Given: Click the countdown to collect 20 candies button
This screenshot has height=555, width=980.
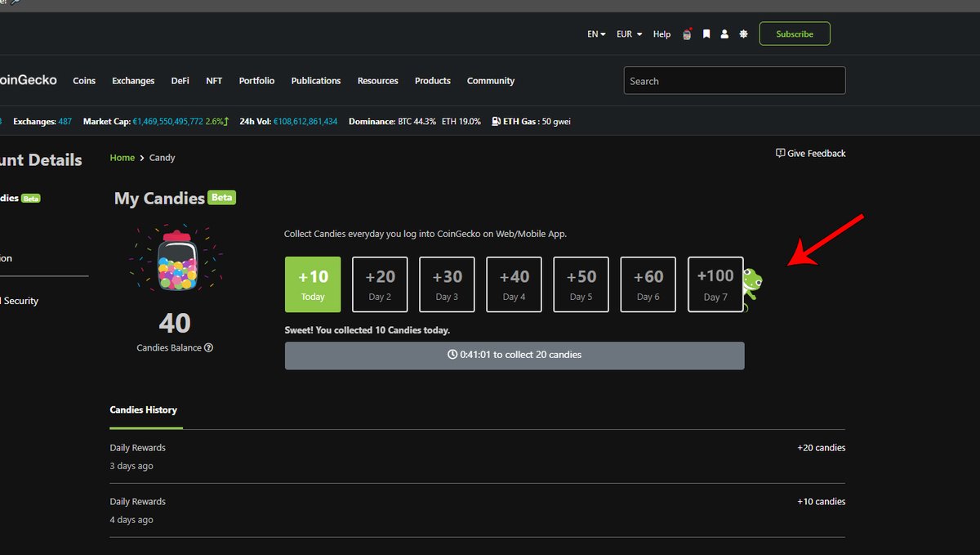Looking at the screenshot, I should click(514, 356).
